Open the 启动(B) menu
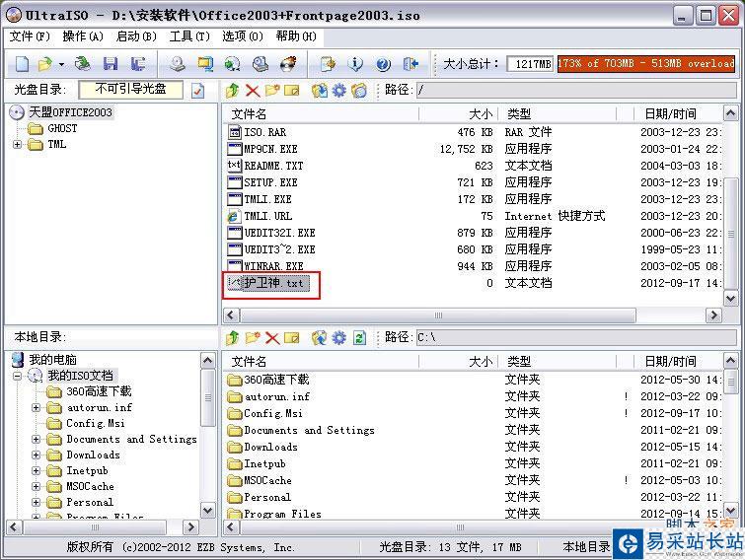Image resolution: width=745 pixels, height=560 pixels. [x=136, y=36]
